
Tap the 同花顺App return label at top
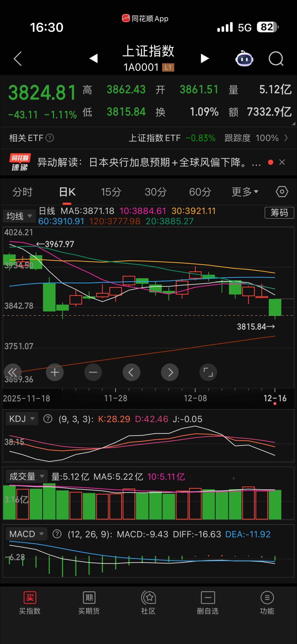click(x=145, y=19)
